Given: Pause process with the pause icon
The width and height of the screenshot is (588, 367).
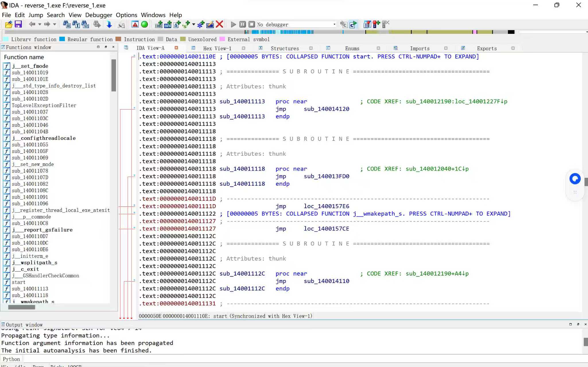Looking at the screenshot, I should (242, 24).
